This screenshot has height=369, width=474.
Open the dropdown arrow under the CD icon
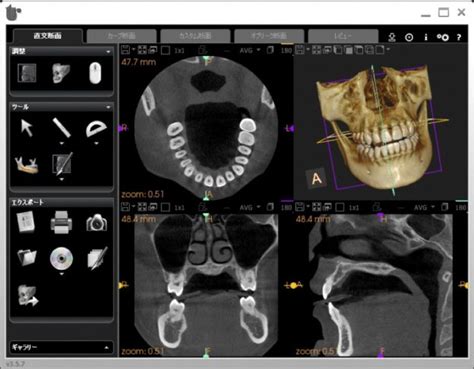pyautogui.click(x=62, y=274)
